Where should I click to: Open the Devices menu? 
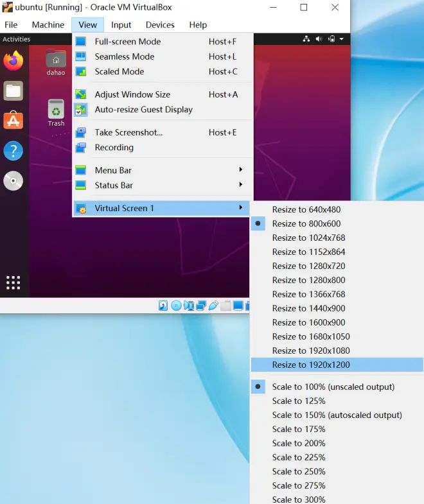coord(160,25)
